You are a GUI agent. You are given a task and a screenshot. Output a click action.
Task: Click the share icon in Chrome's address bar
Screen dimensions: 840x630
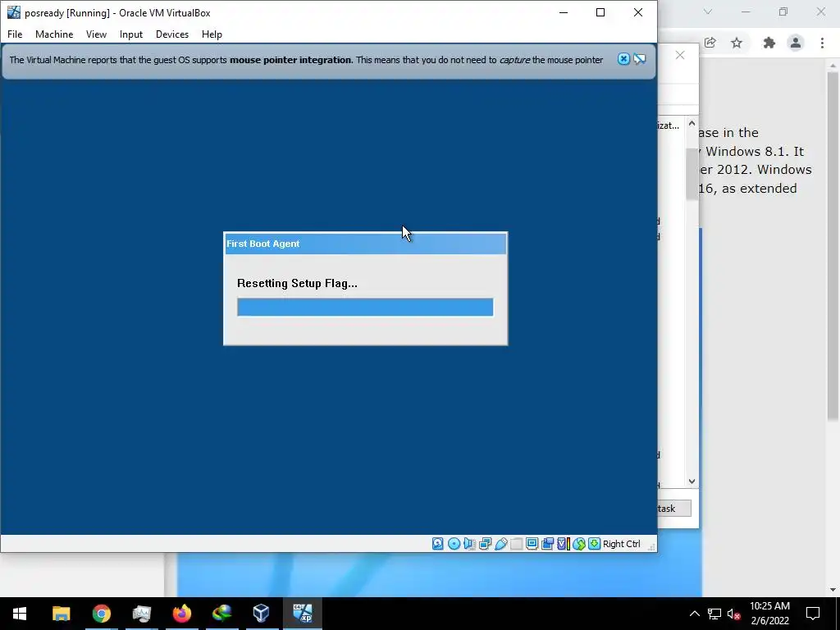click(710, 43)
